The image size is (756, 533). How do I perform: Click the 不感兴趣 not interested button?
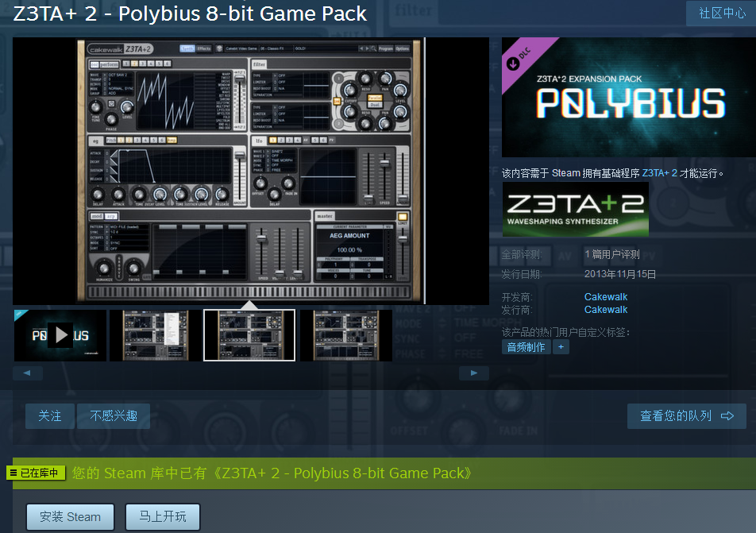point(114,416)
